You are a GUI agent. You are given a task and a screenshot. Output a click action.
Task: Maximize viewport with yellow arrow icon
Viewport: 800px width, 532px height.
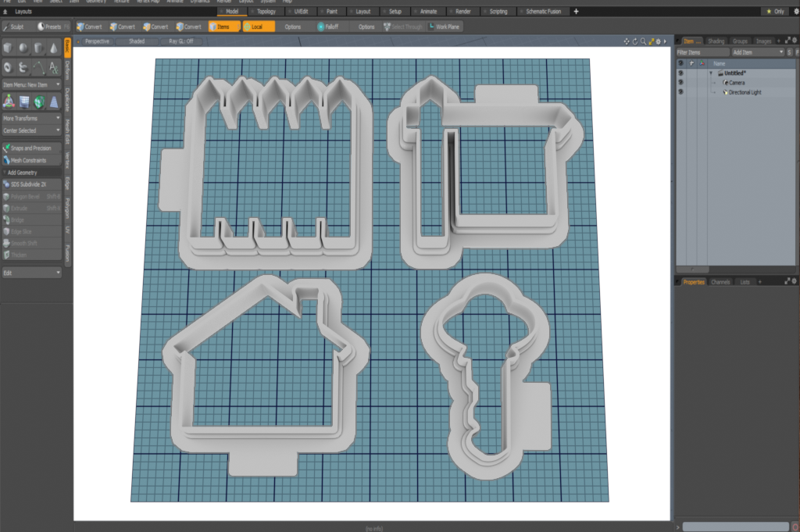[x=652, y=41]
